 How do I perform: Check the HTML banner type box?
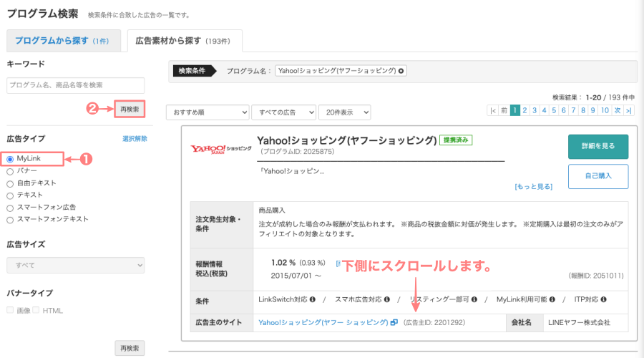point(36,310)
